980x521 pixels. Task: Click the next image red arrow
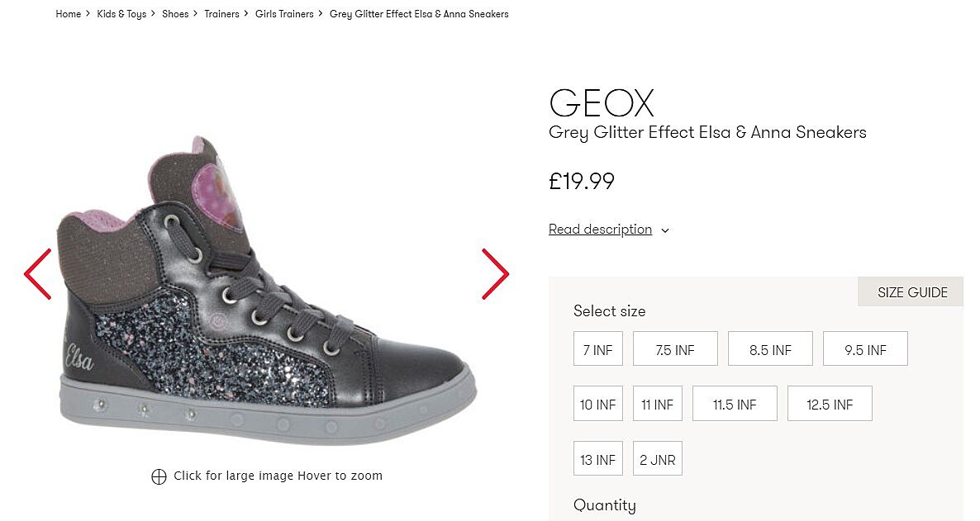click(x=495, y=274)
